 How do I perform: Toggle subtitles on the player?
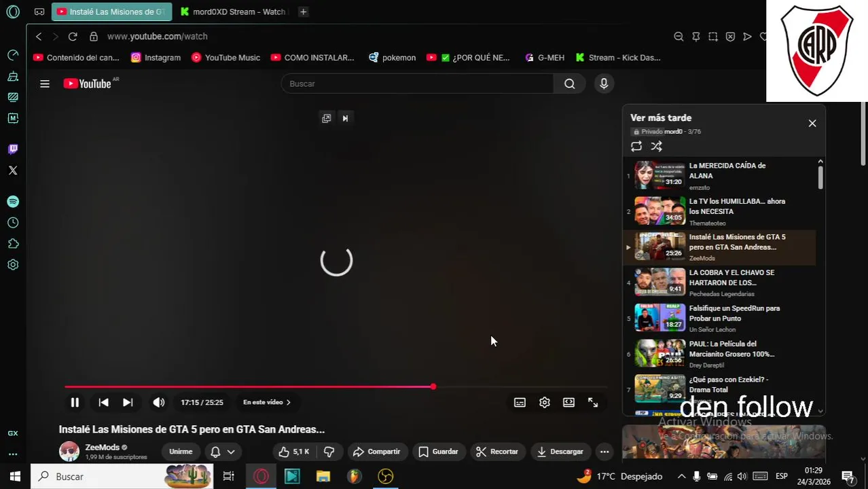click(520, 402)
